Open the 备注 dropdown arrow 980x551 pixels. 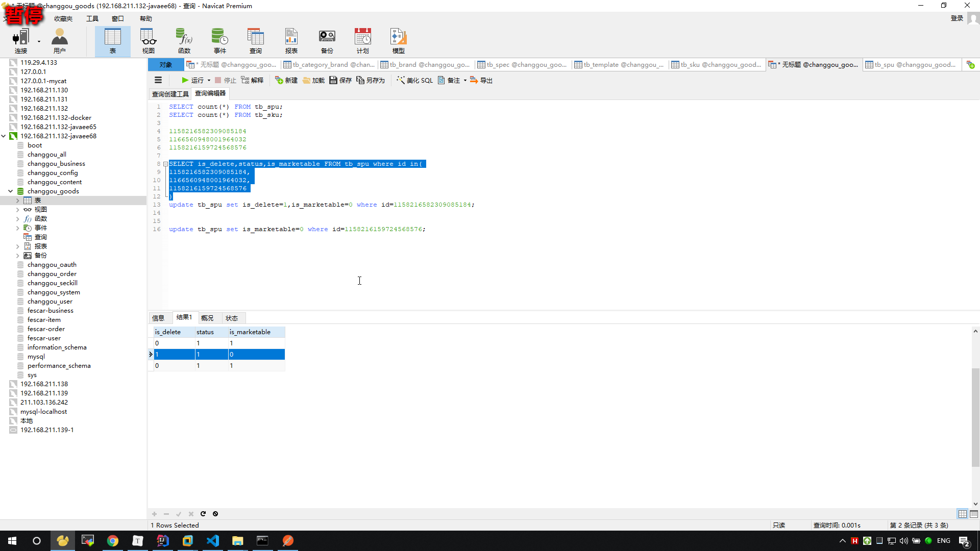click(x=465, y=80)
